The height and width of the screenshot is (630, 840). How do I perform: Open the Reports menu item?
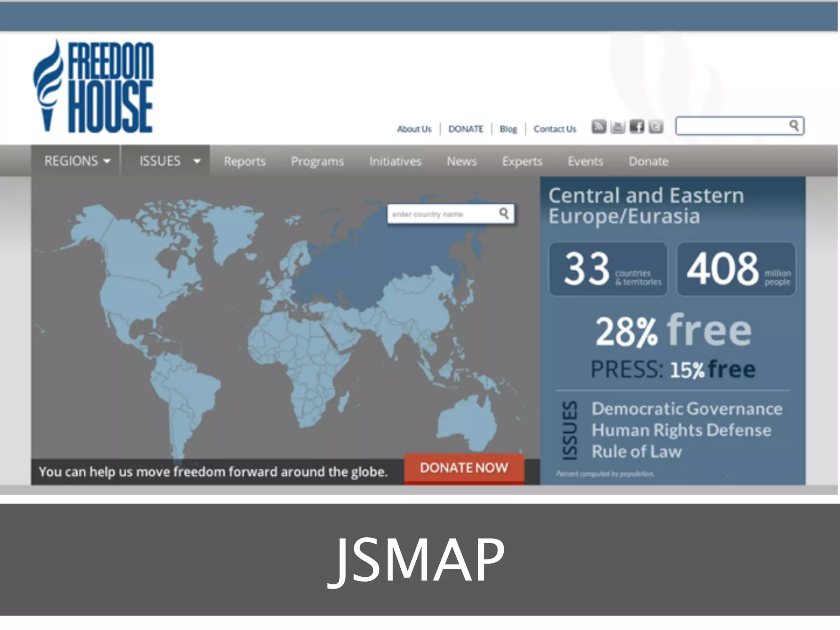244,161
